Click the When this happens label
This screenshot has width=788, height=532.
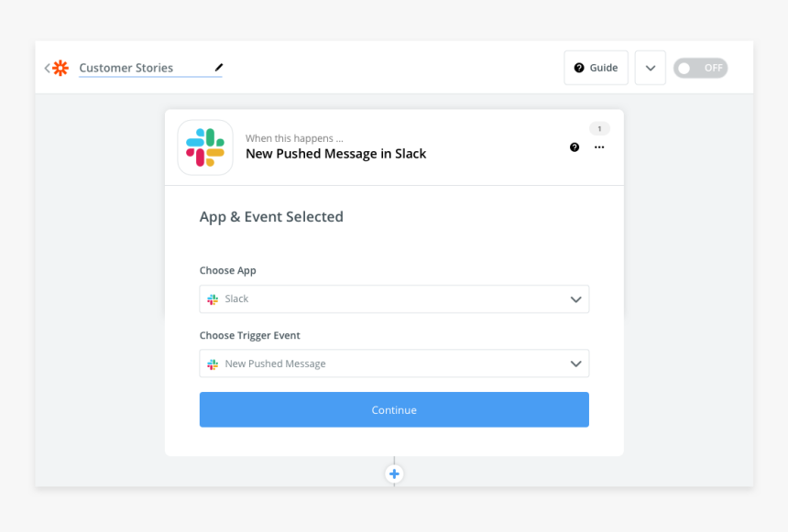point(294,138)
